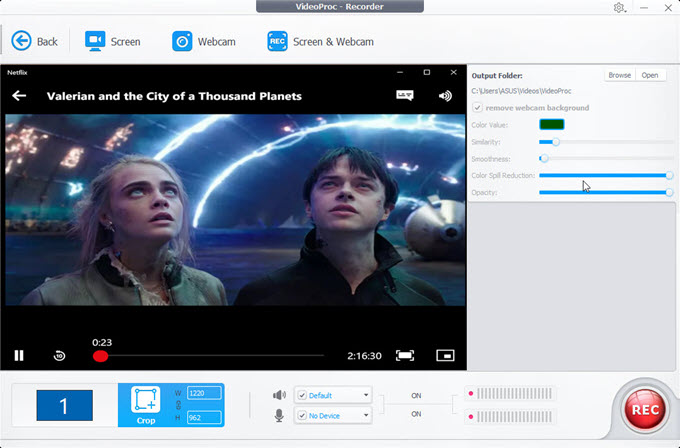Pick the green Color Value swatch

552,125
